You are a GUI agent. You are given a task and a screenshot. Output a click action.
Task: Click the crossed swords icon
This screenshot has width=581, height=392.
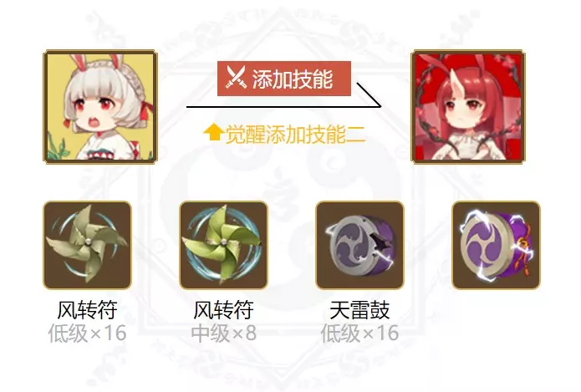(236, 78)
